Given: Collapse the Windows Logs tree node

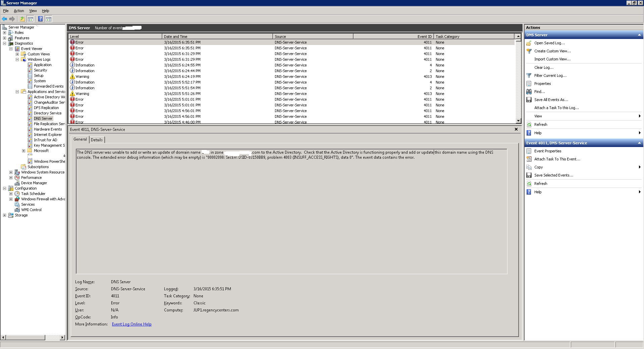Looking at the screenshot, I should pyautogui.click(x=17, y=59).
